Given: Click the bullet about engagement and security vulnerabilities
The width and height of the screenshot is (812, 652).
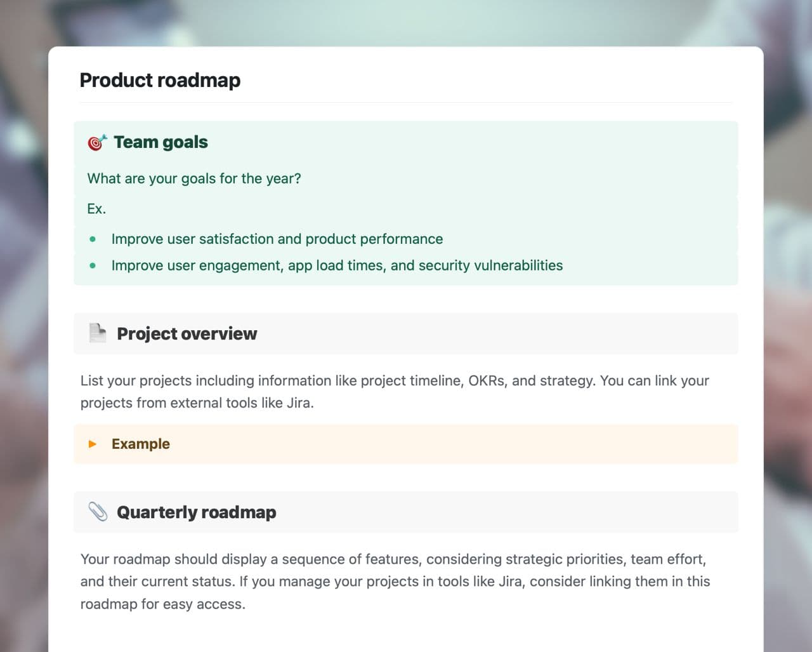Looking at the screenshot, I should click(337, 265).
